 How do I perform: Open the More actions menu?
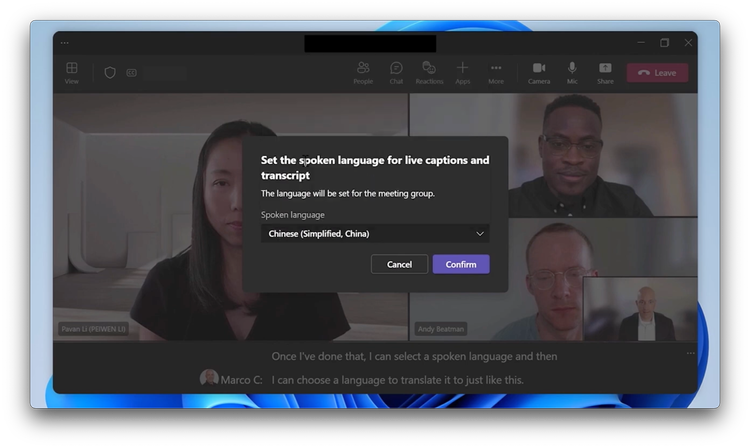(x=496, y=73)
